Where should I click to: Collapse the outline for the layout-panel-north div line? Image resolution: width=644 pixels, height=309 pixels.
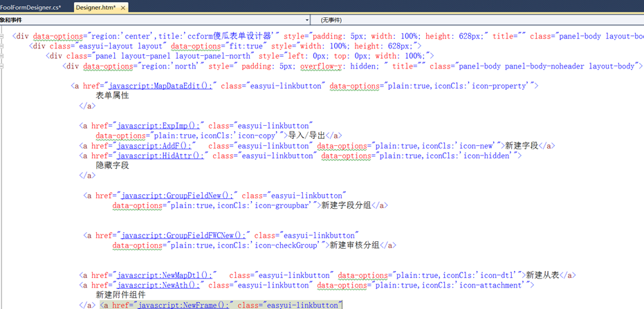click(x=2, y=56)
